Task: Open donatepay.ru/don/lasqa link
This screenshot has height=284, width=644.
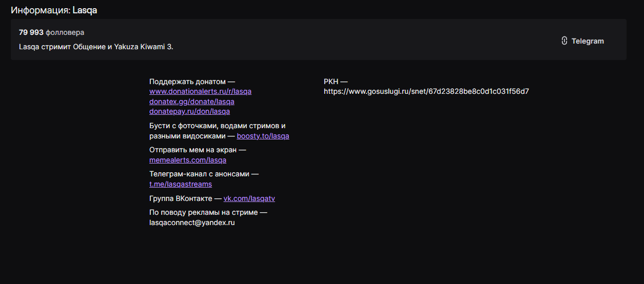Action: click(x=189, y=111)
